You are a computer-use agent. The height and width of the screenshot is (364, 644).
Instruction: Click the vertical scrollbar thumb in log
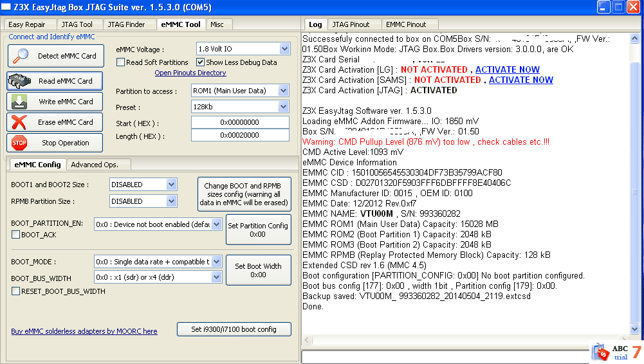[x=634, y=192]
